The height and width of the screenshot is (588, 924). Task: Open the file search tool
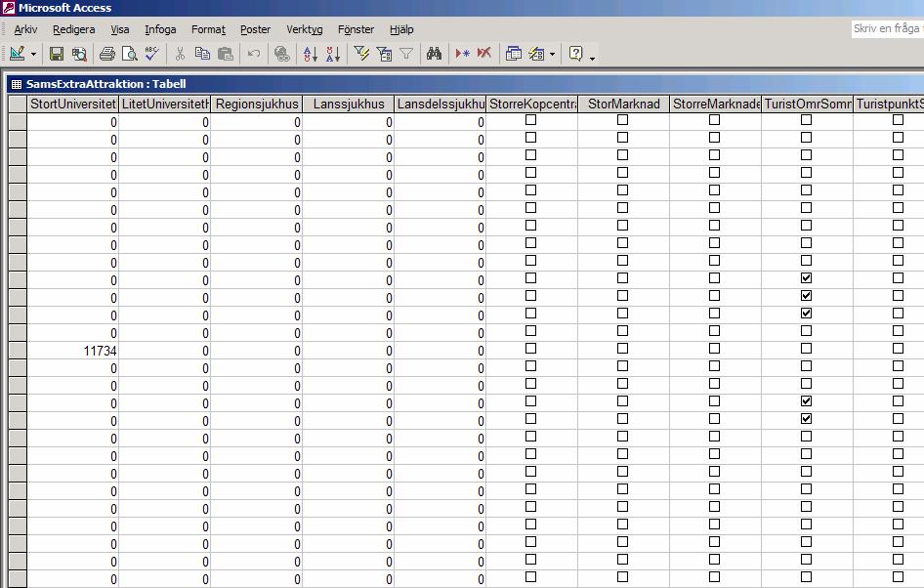click(79, 54)
